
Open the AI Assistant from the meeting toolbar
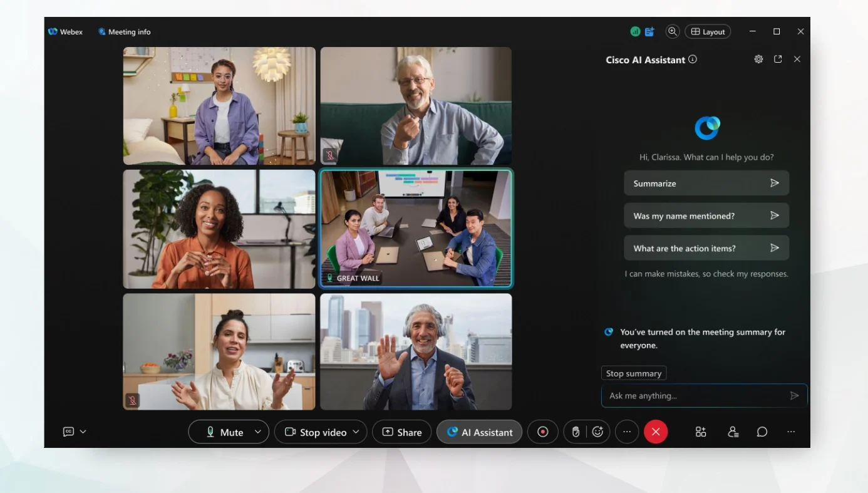[x=479, y=432]
